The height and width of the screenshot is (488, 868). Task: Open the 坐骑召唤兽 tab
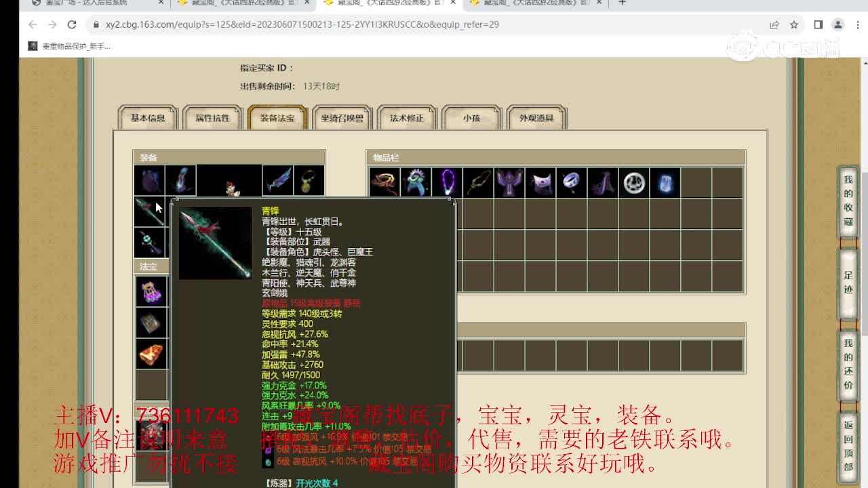pos(342,118)
